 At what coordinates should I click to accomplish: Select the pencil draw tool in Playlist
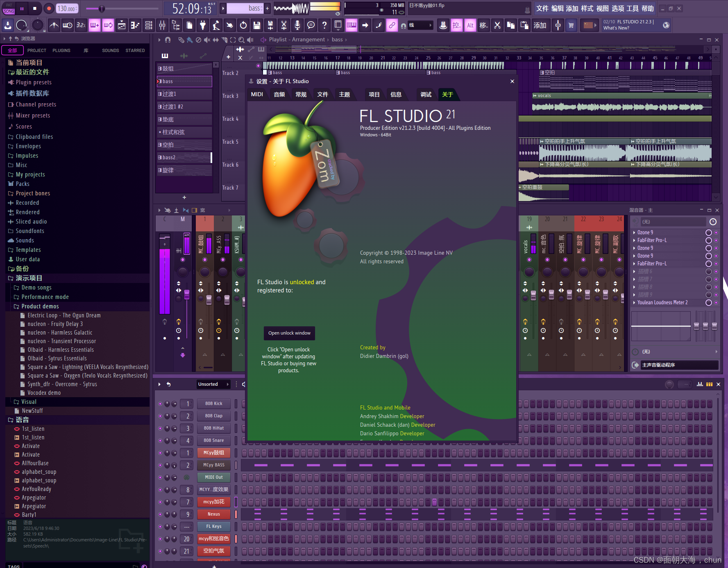(181, 40)
